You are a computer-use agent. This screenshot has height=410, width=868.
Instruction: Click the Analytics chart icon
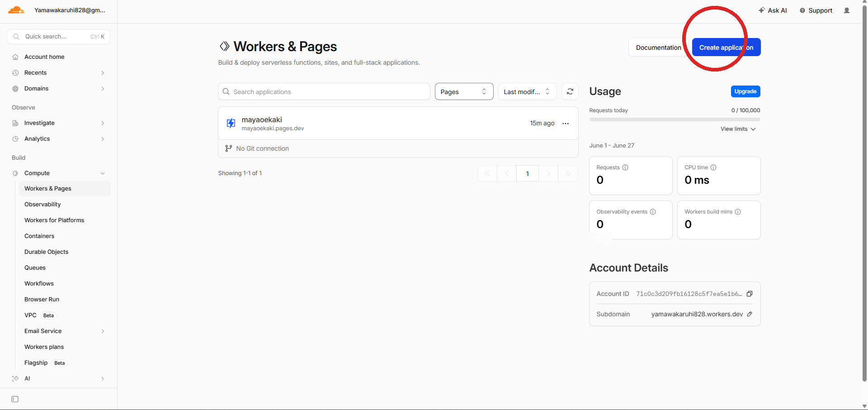[15, 139]
